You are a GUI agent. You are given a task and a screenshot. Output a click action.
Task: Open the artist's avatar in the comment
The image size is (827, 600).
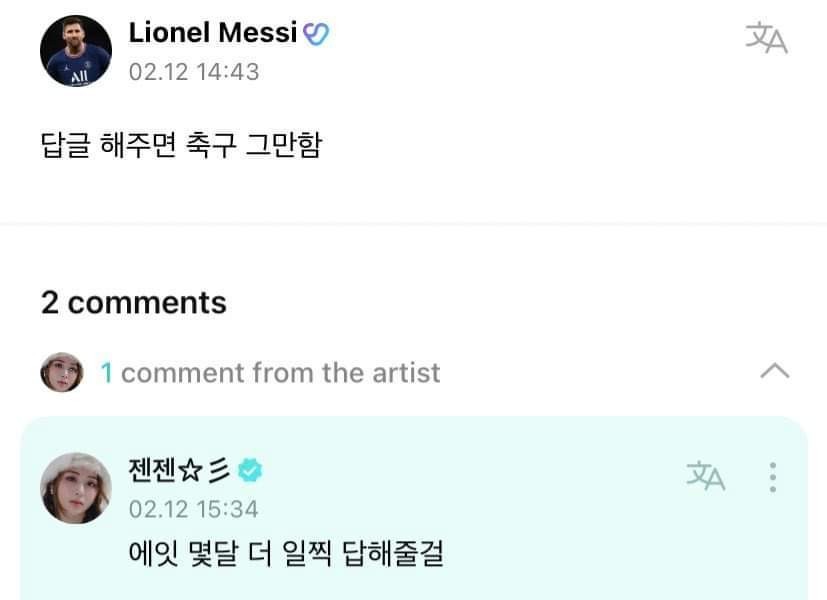[76, 488]
